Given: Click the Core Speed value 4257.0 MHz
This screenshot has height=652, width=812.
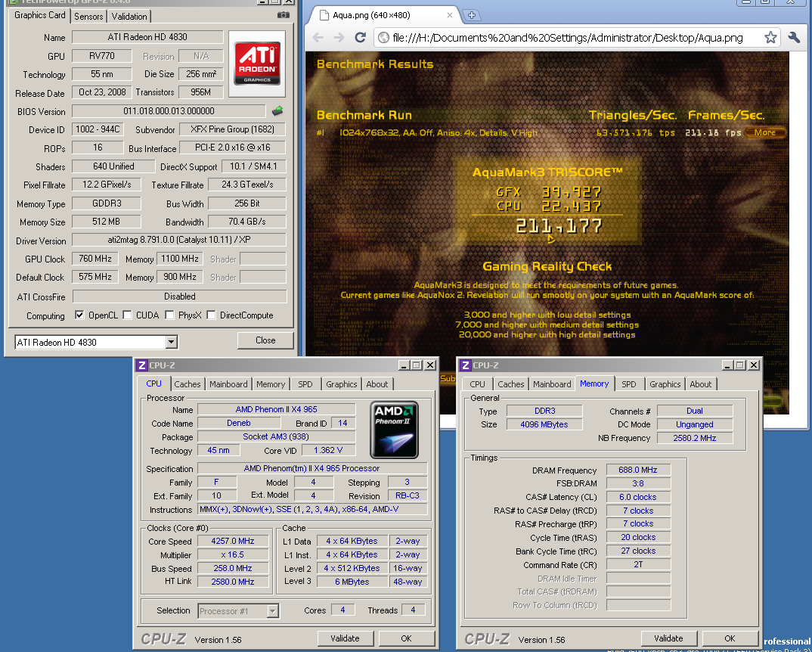Looking at the screenshot, I should [x=233, y=541].
